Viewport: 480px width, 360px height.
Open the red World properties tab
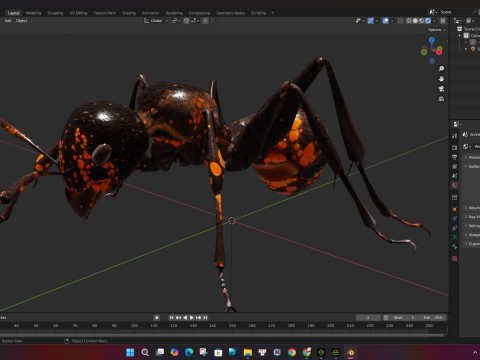pos(455,185)
